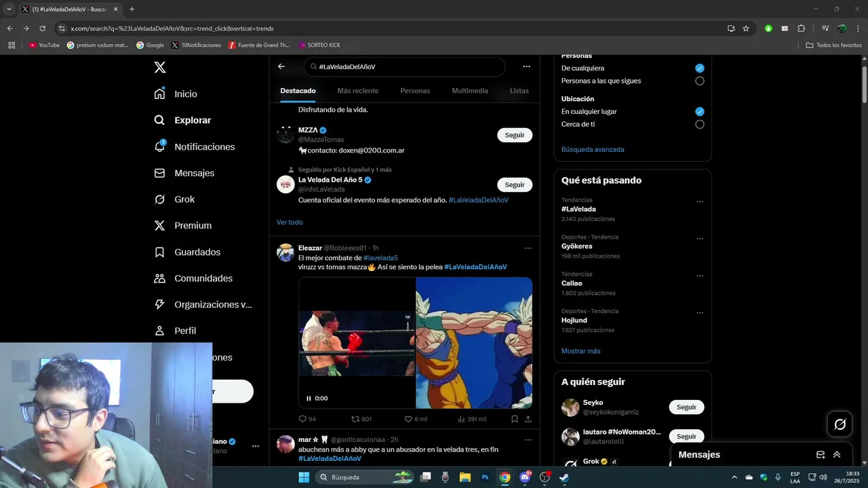Click Ver todo link
The height and width of the screenshot is (488, 868).
coord(290,222)
